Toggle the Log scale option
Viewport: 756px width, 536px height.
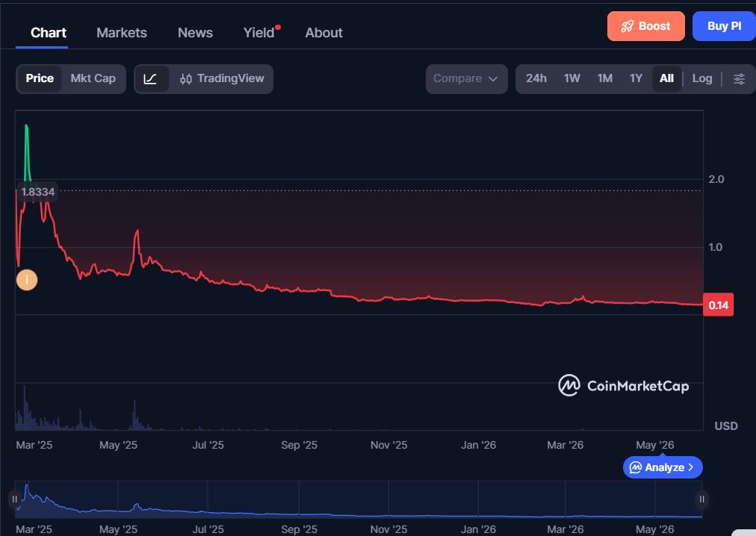(x=702, y=78)
